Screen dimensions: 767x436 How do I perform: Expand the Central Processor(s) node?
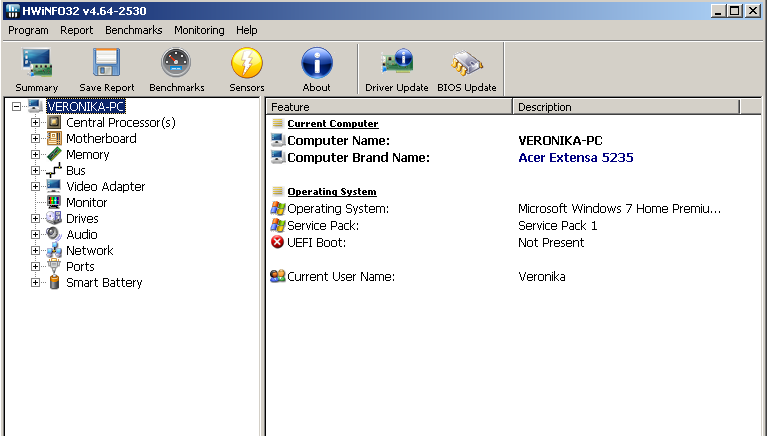[x=36, y=123]
